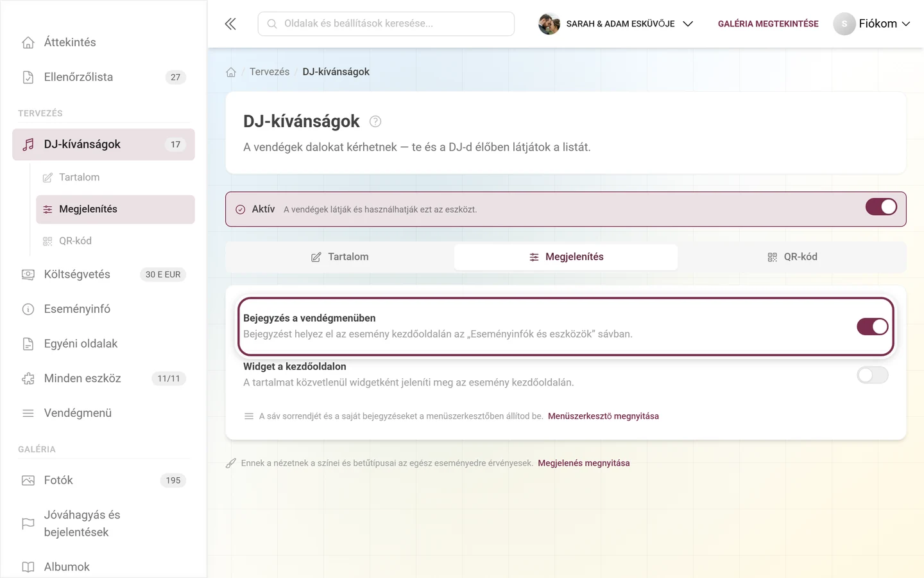Image resolution: width=924 pixels, height=578 pixels.
Task: Click the Albumok book icon
Action: 28,567
